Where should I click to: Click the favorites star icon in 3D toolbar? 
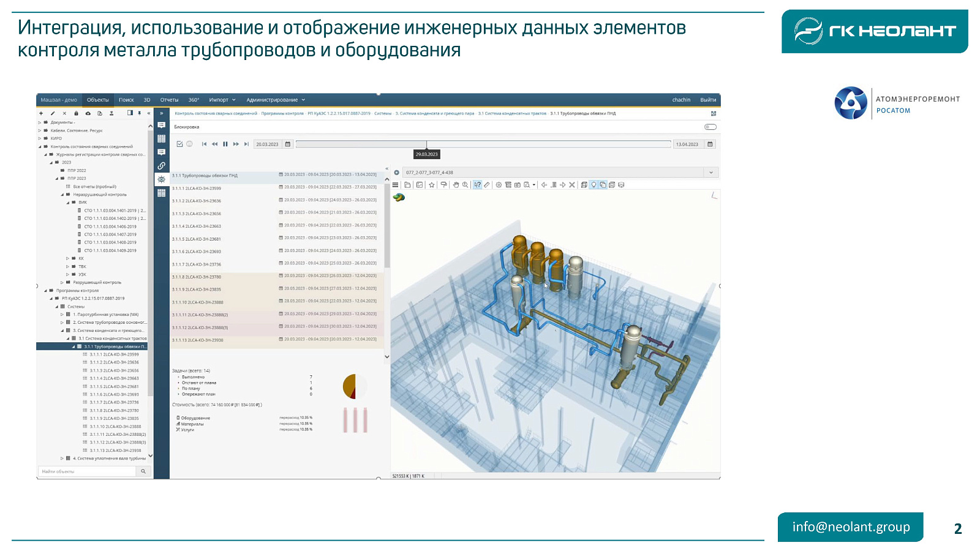tap(432, 185)
